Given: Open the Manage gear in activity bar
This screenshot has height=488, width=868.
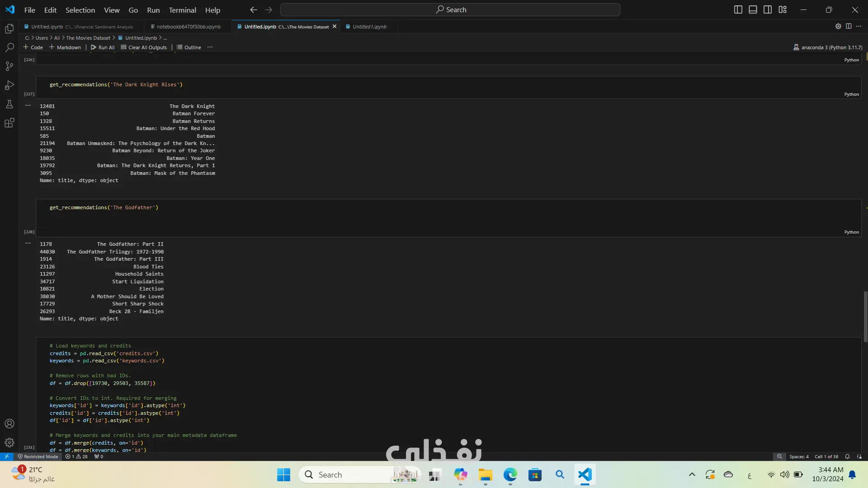Looking at the screenshot, I should pos(9,442).
